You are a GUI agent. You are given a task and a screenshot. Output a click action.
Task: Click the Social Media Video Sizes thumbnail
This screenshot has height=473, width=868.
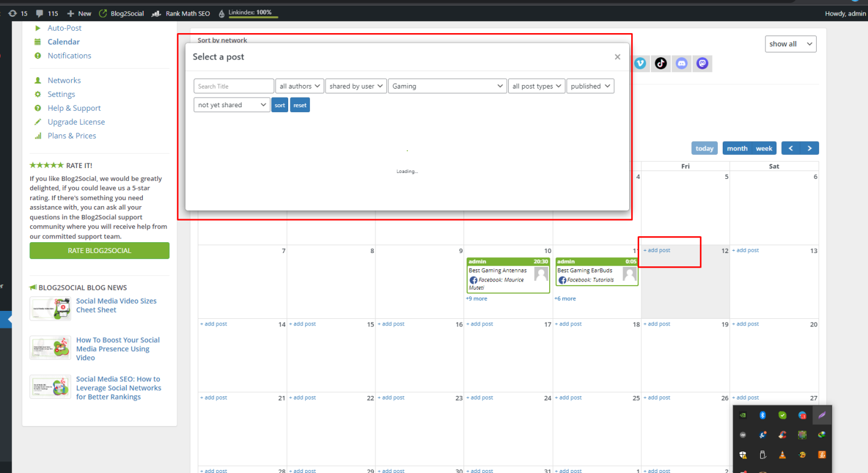[x=50, y=308]
